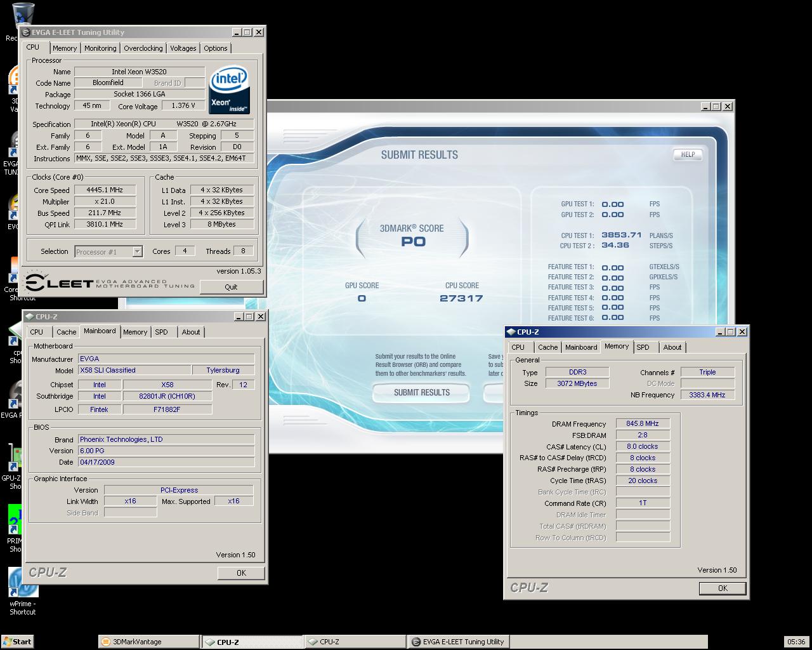This screenshot has width=812, height=650.
Task: Switch to second CPU-Z taskbar button
Action: (x=355, y=642)
